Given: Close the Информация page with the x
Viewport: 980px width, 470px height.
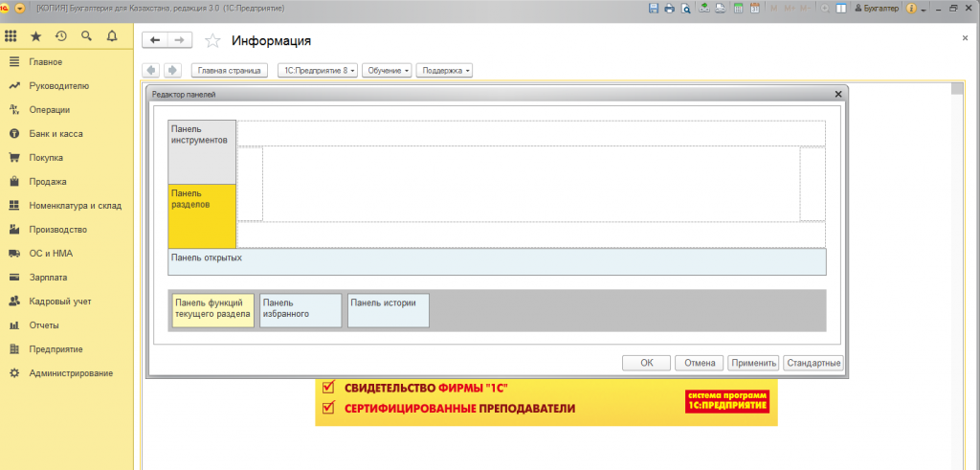Looking at the screenshot, I should pos(965,38).
